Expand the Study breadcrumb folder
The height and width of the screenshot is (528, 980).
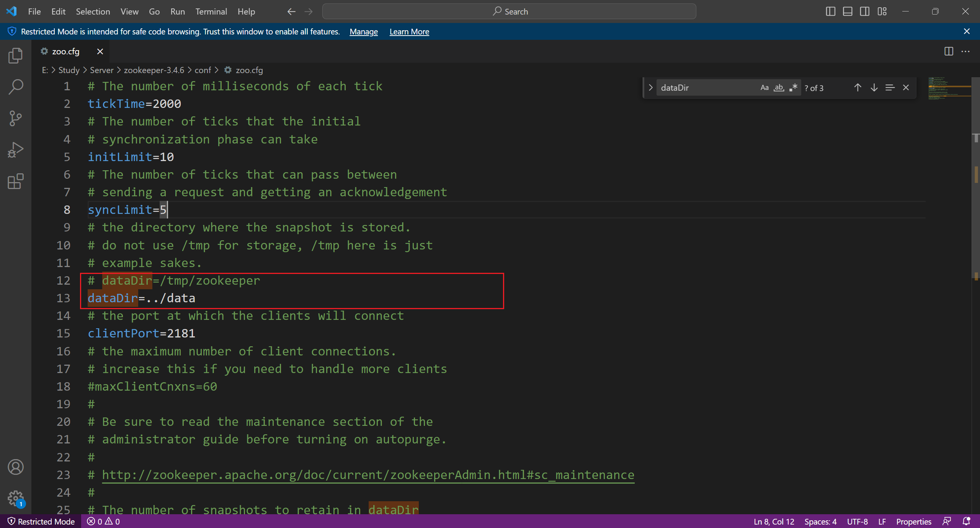click(x=69, y=70)
